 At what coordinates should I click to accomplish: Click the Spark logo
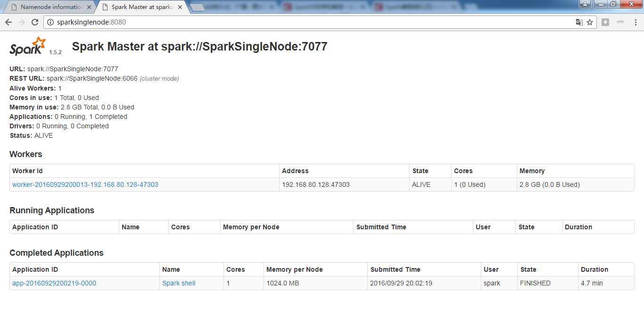coord(28,46)
